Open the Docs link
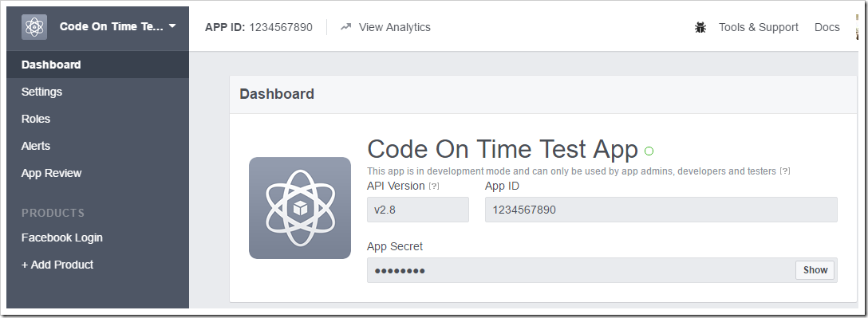The height and width of the screenshot is (318, 868). point(827,27)
